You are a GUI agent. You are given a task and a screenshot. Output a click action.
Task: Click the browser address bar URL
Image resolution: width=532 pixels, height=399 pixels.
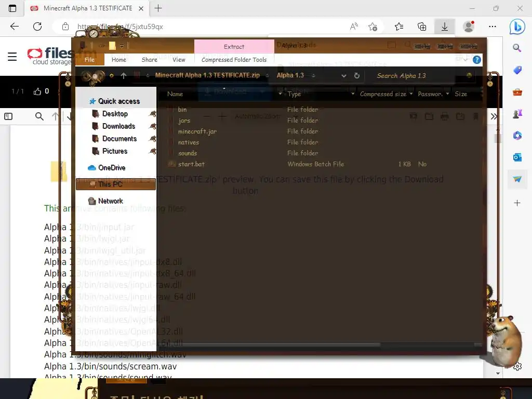120,26
